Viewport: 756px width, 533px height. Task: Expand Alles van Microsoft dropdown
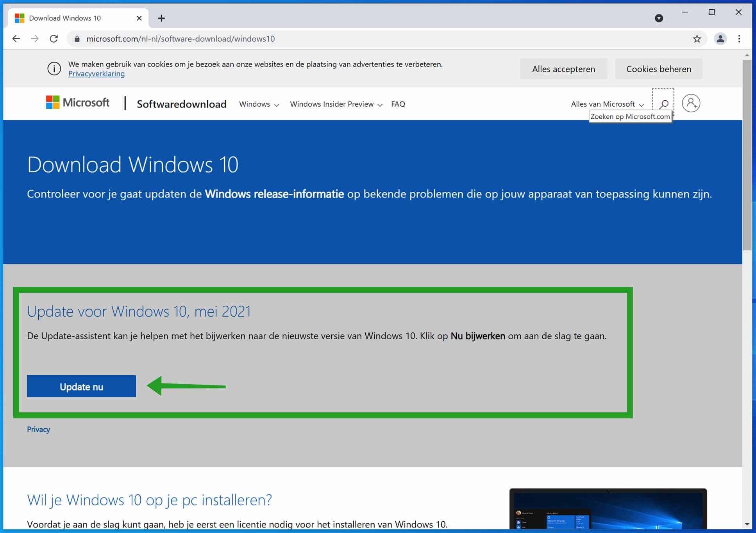(x=607, y=104)
